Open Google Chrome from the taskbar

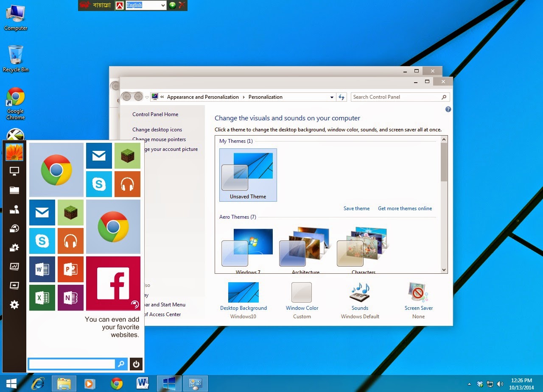117,384
